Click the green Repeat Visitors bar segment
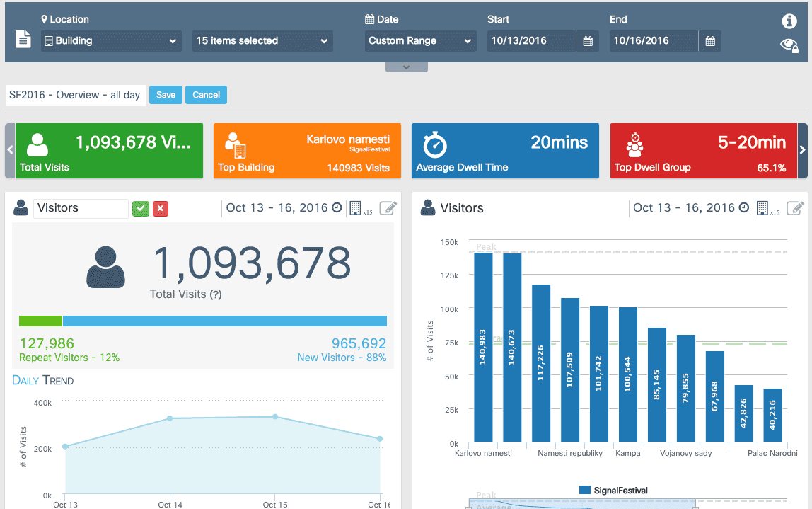812x509 pixels. [40, 321]
